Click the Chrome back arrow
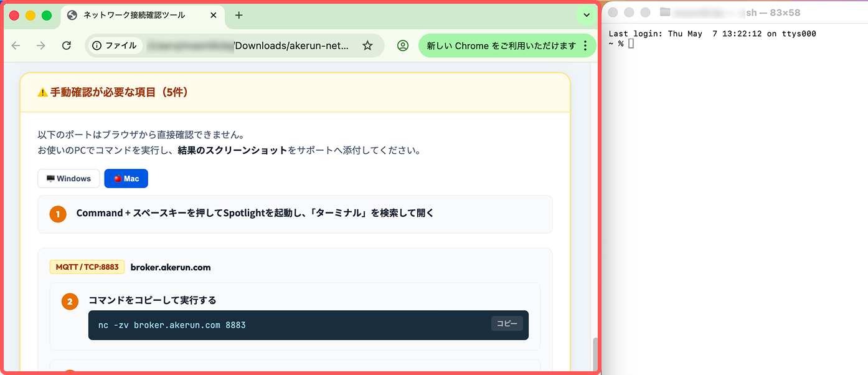The height and width of the screenshot is (375, 868). [x=16, y=45]
